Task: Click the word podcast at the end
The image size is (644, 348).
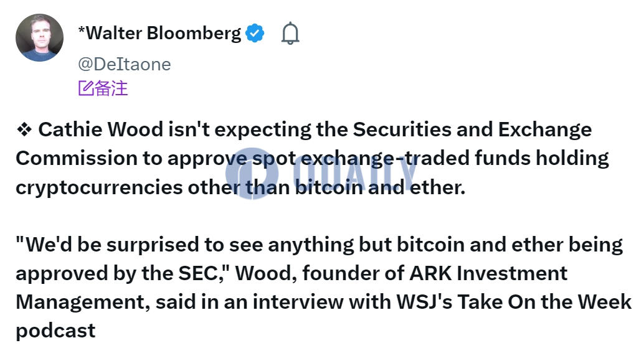Action: [x=55, y=331]
